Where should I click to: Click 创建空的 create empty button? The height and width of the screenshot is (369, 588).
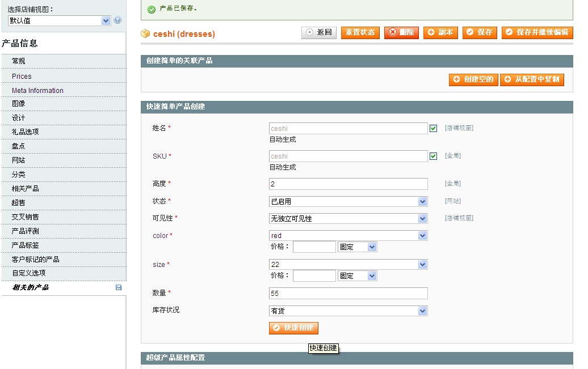[473, 79]
